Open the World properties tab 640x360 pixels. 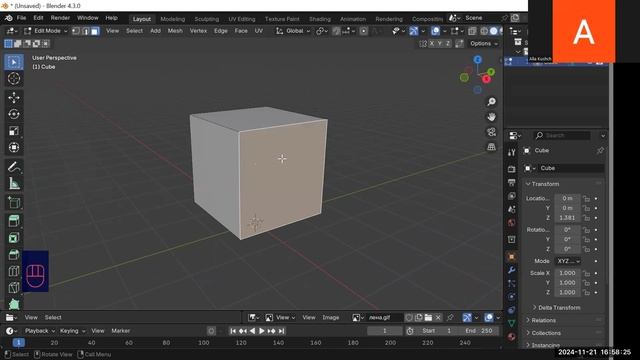(511, 223)
